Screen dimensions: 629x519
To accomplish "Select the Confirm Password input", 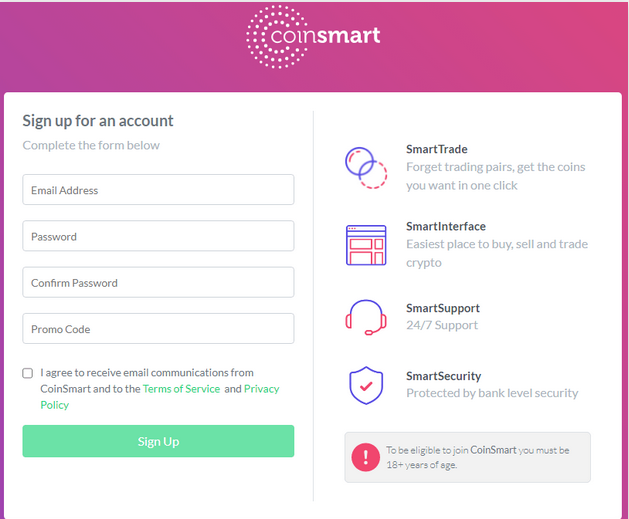I will (158, 283).
